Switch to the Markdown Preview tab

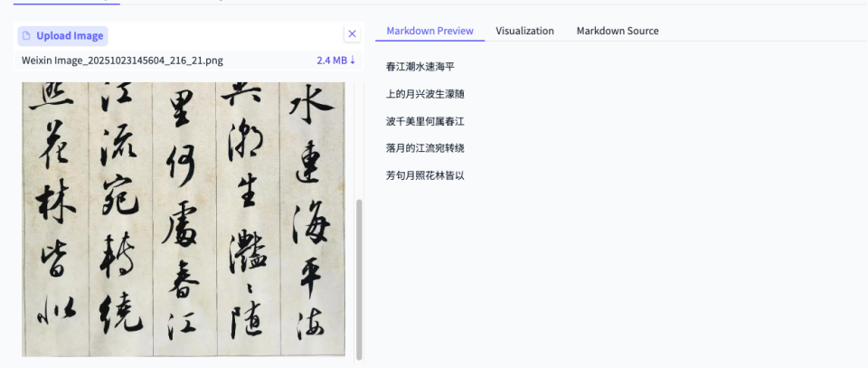(x=430, y=31)
